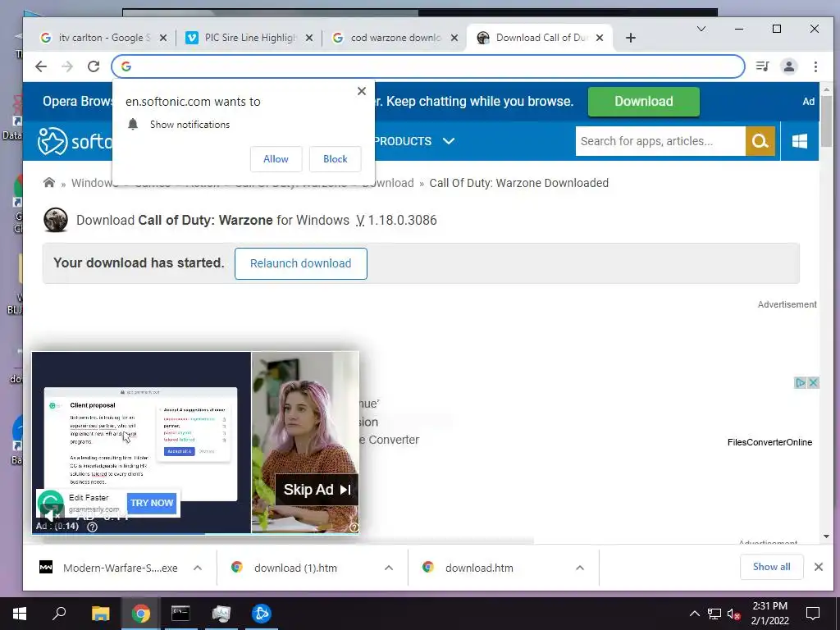Show hidden system tray icons
The image size is (840, 630).
click(694, 614)
